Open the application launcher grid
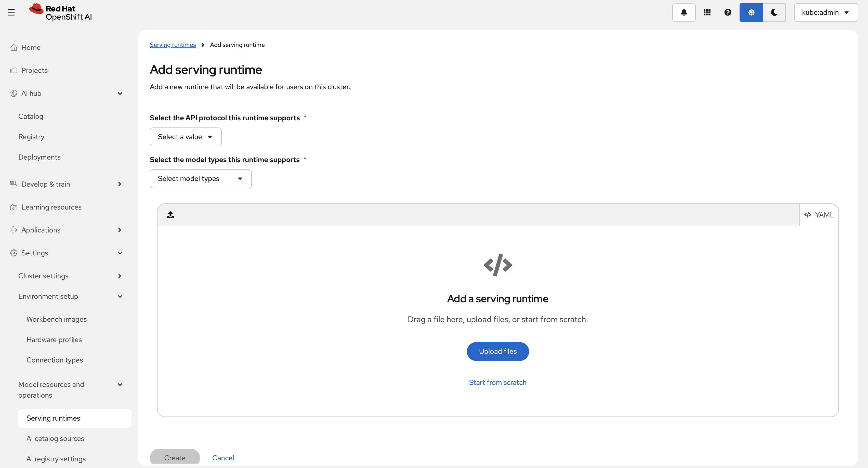868x468 pixels. [707, 12]
